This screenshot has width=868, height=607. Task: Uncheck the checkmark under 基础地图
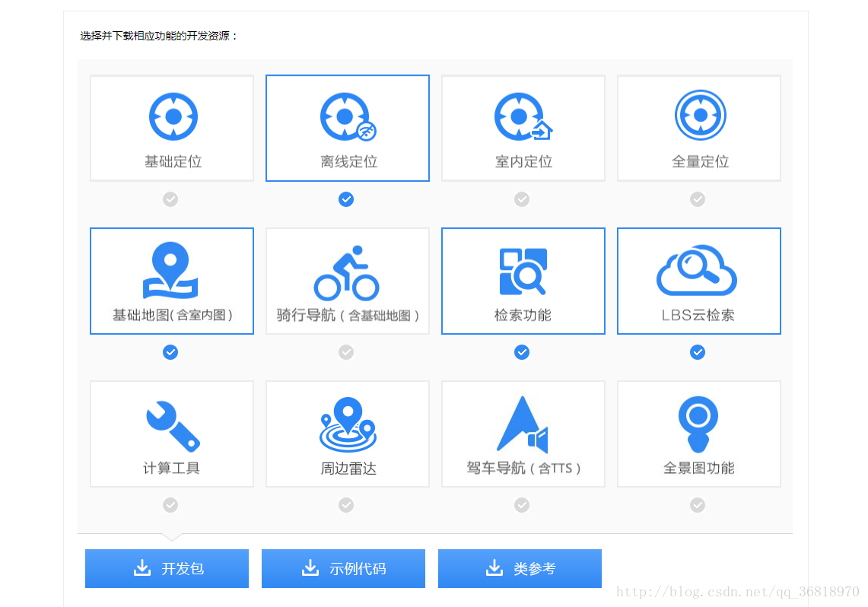(x=170, y=352)
